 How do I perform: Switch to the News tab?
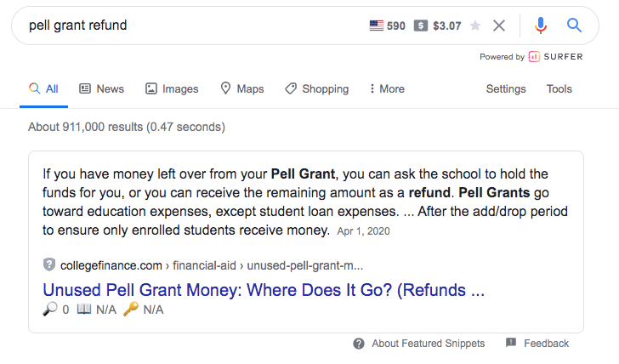click(x=101, y=88)
